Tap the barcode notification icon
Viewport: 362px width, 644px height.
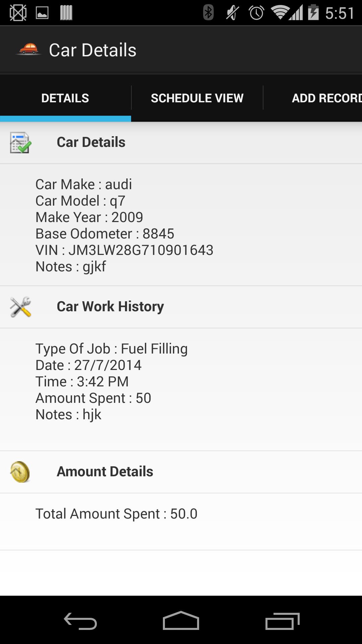pyautogui.click(x=66, y=13)
